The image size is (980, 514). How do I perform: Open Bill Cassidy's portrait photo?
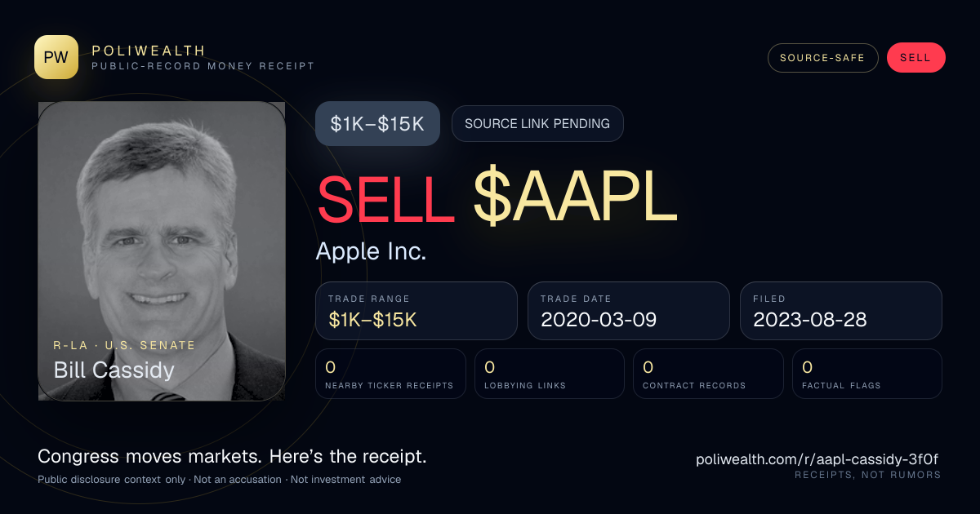(x=162, y=251)
